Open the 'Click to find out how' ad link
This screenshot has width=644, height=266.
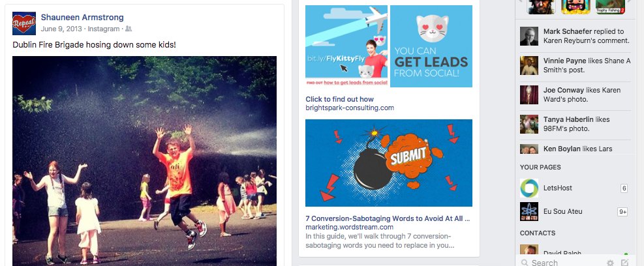click(x=340, y=99)
